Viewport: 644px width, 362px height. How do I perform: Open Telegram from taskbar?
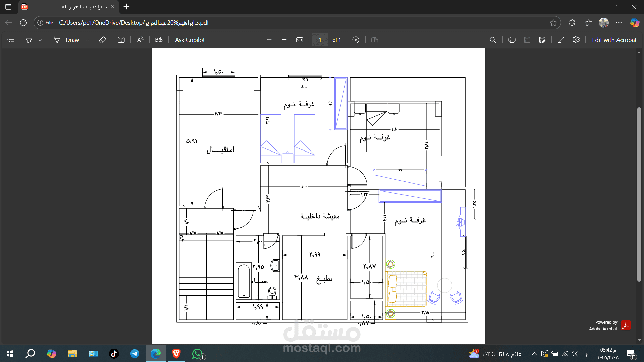[135, 354]
